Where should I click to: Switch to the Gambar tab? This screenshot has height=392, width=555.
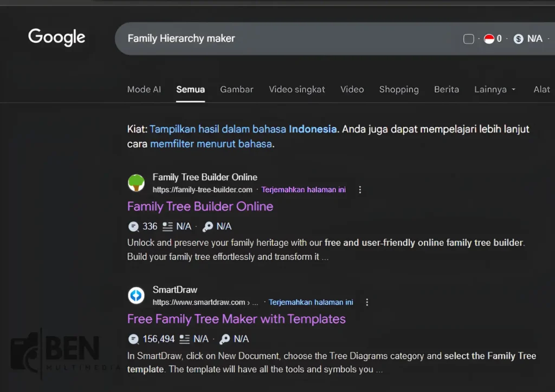point(236,89)
